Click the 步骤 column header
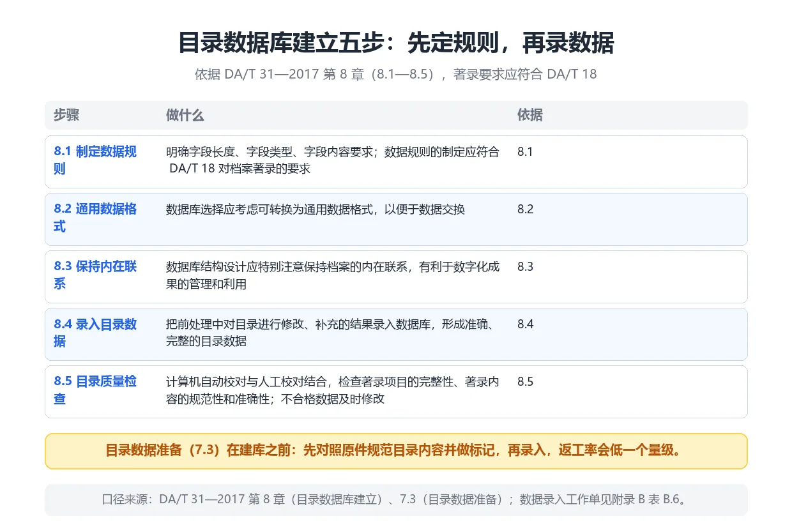 tap(66, 115)
